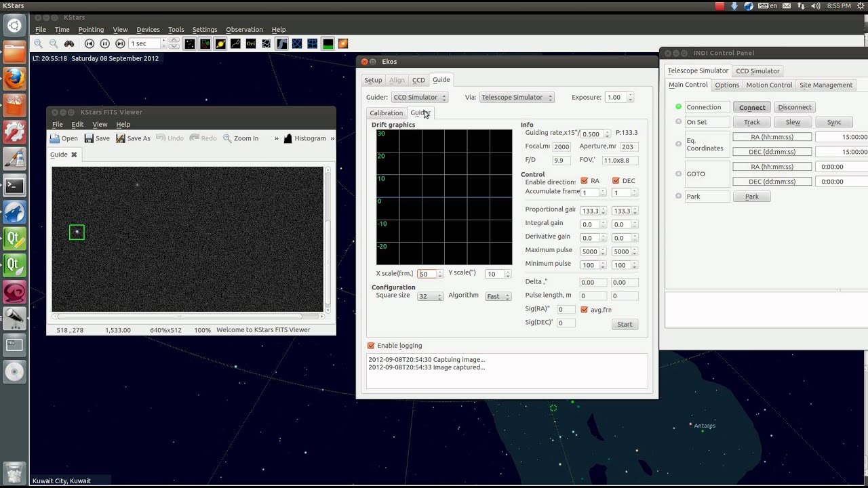Zoom In on the FITS image

click(x=241, y=138)
